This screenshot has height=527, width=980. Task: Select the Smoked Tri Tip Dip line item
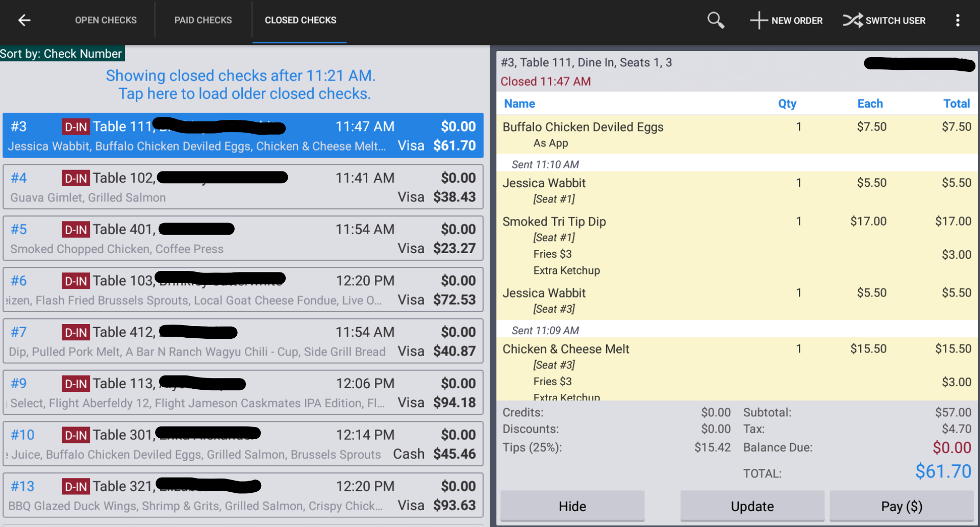tap(737, 245)
